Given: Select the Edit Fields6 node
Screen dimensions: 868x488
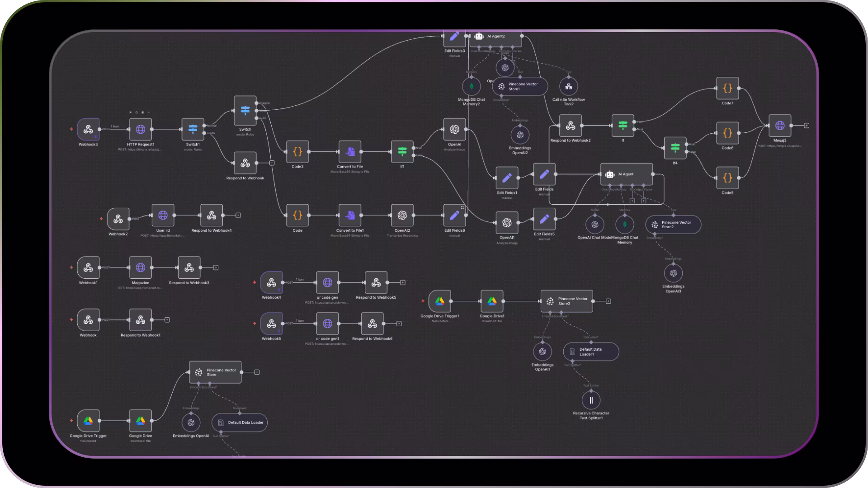Looking at the screenshot, I should coord(454,216).
